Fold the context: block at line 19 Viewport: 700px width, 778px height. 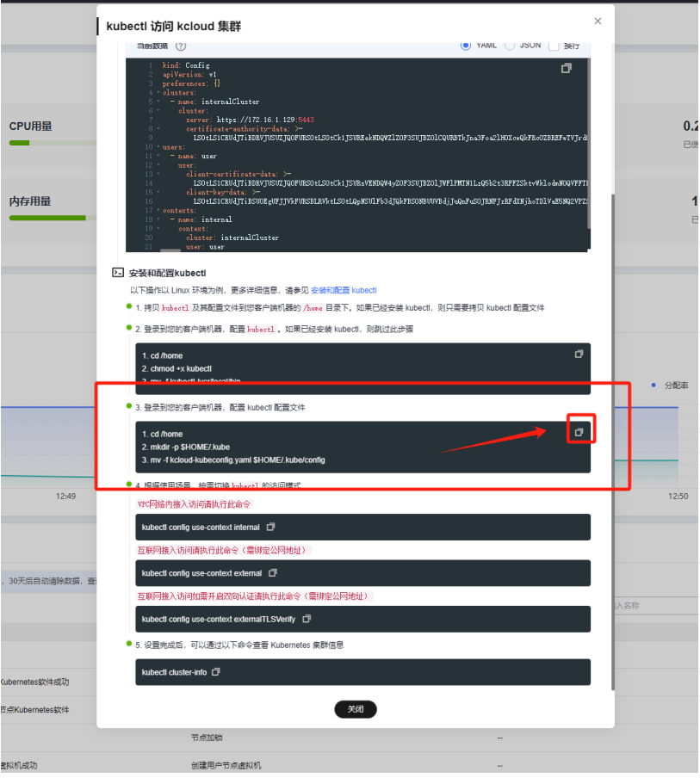[158, 229]
